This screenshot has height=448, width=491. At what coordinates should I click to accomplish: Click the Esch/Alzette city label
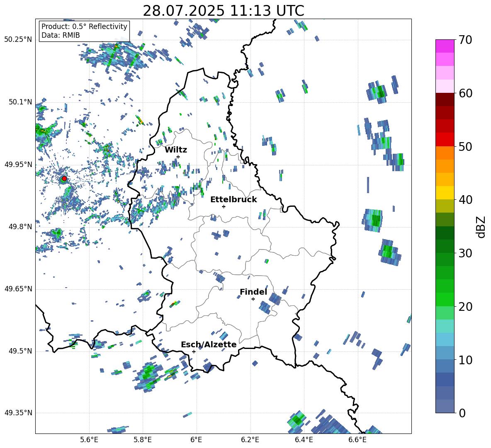tap(209, 344)
